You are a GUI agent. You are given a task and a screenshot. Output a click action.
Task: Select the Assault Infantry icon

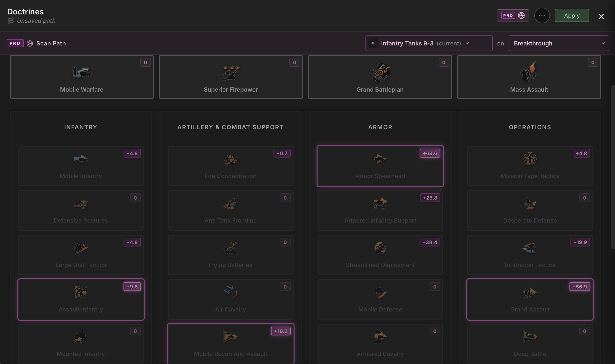click(x=80, y=292)
